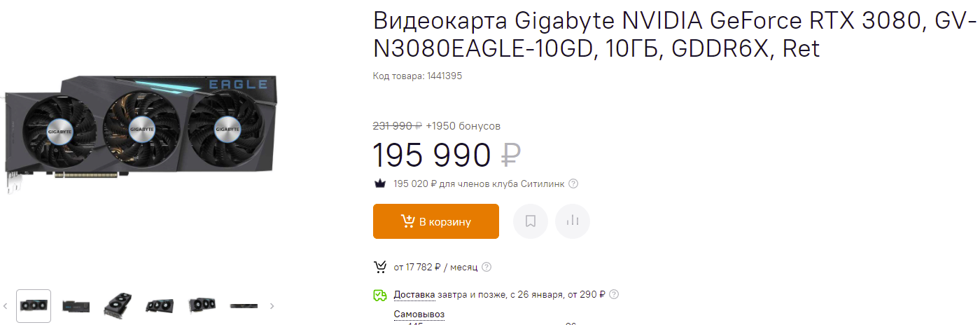
Task: Click the bookmark (favorites) icon button
Action: 531,221
